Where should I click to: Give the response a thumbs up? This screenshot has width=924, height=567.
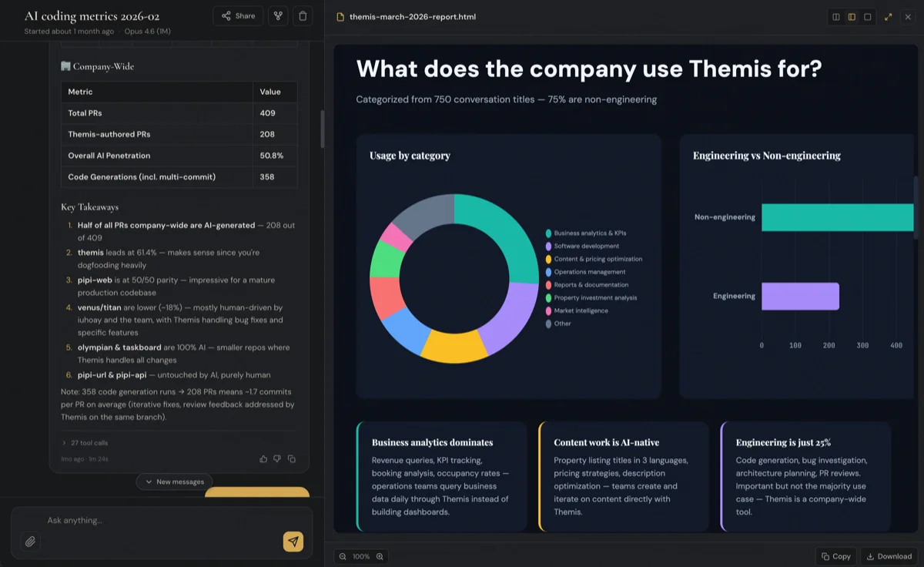263,458
